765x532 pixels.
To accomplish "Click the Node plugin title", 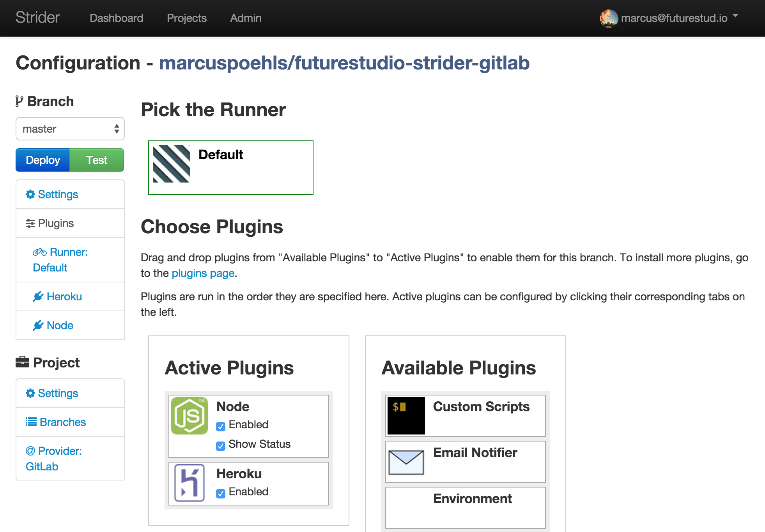I will coord(233,406).
